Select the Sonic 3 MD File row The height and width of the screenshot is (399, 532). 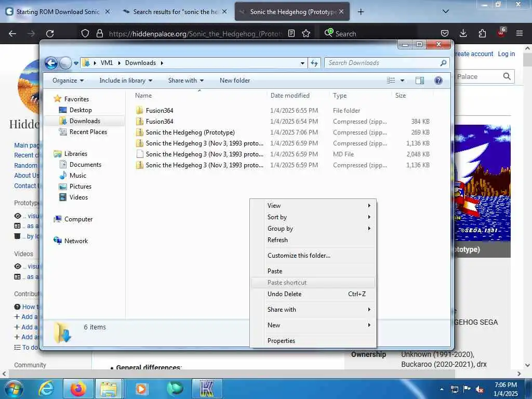point(282,154)
